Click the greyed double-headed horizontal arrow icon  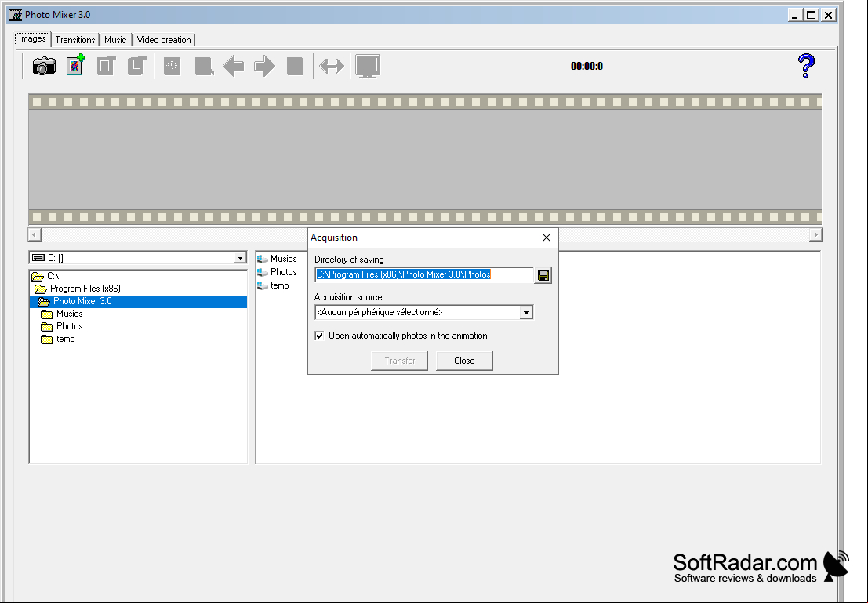[332, 66]
